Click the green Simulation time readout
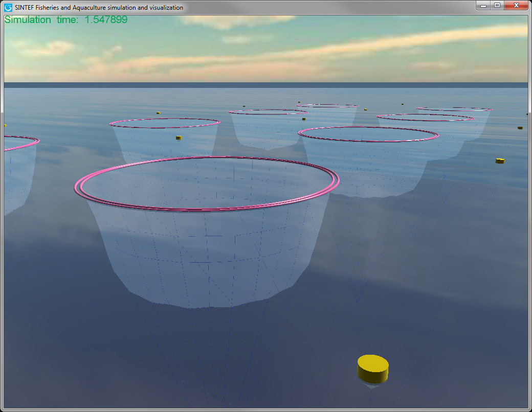The width and height of the screenshot is (532, 412). pyautogui.click(x=66, y=20)
